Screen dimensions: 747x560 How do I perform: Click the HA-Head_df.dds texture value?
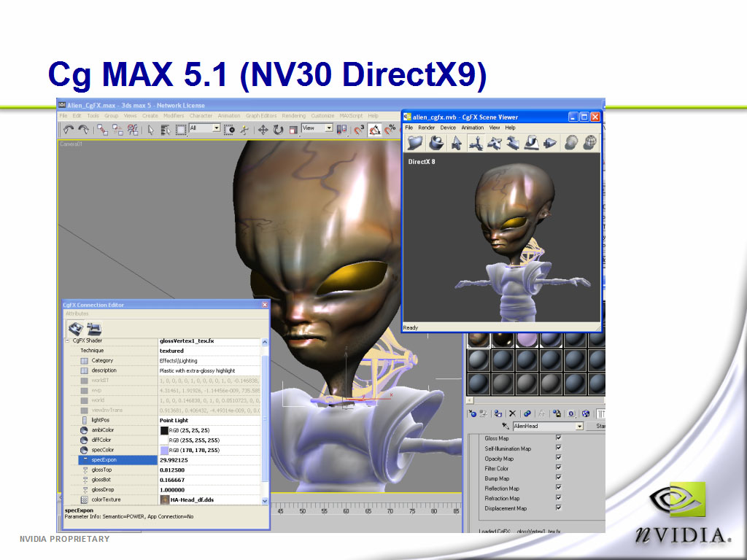coord(192,499)
